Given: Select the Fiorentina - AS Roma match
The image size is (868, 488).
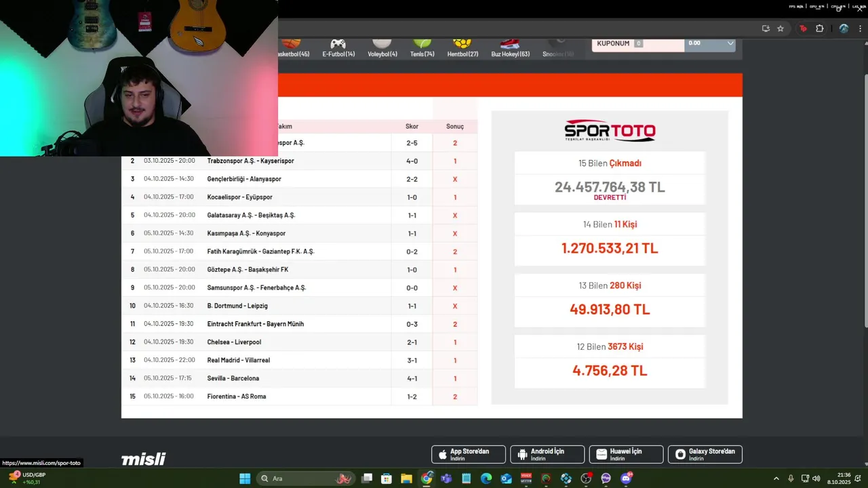Looking at the screenshot, I should [x=299, y=396].
